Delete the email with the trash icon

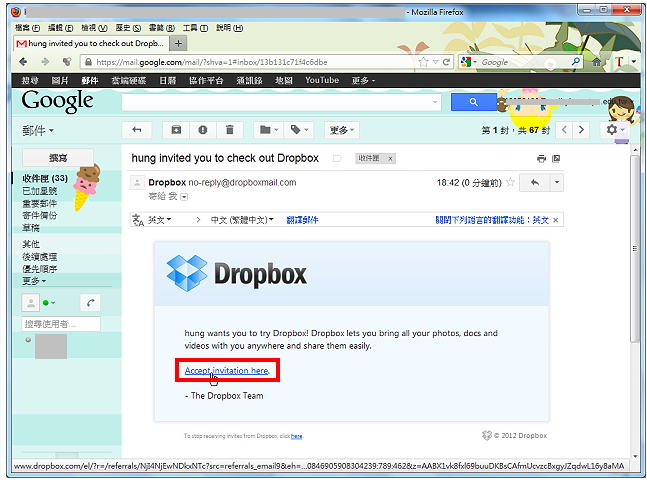click(x=229, y=130)
